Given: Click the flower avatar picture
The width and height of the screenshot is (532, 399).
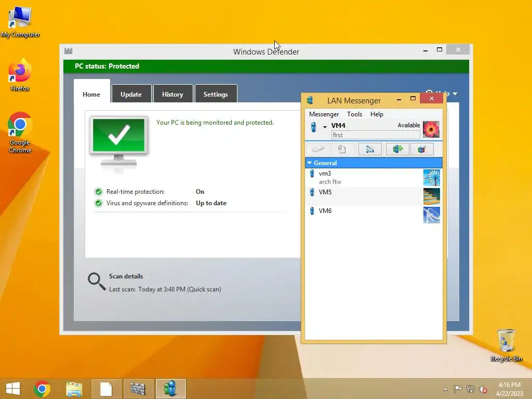Looking at the screenshot, I should point(431,129).
